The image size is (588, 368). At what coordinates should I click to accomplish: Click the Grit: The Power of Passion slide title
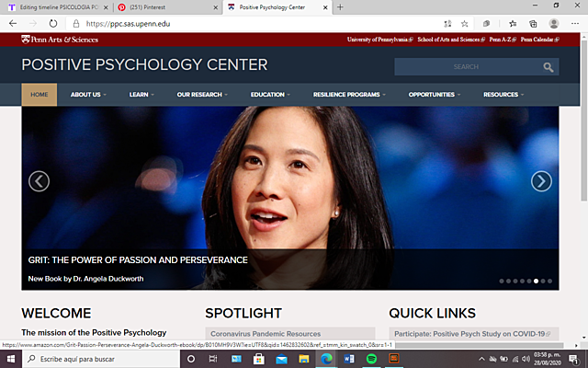point(138,259)
